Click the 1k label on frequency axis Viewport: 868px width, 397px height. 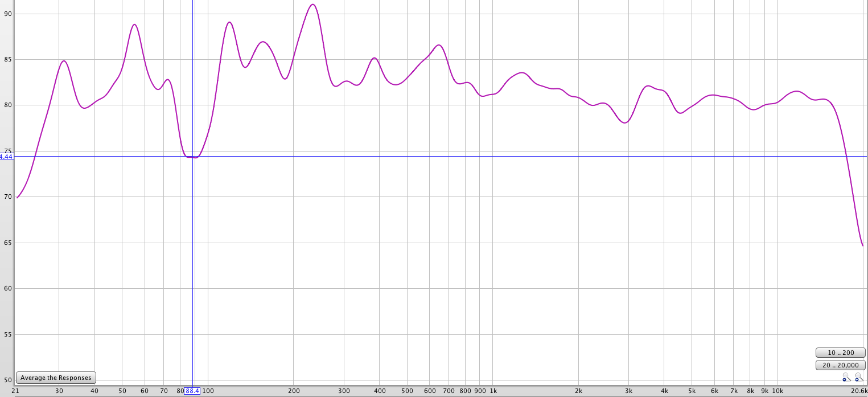(x=493, y=391)
